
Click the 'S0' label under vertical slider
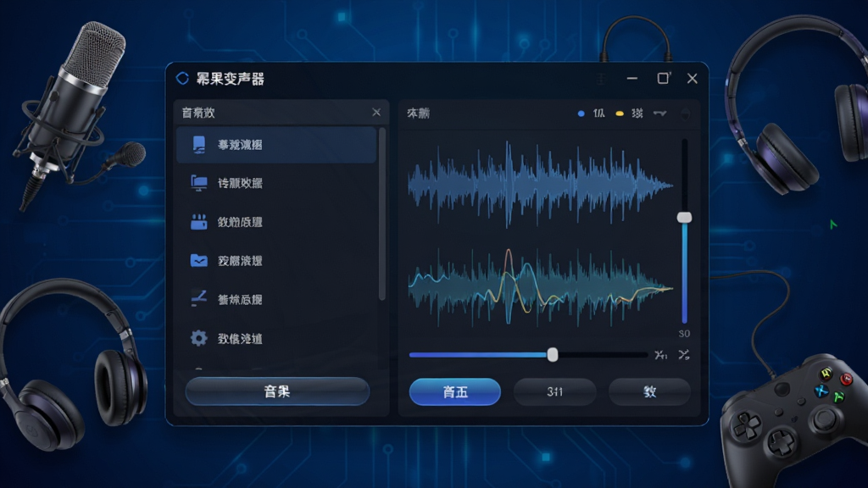[684, 334]
